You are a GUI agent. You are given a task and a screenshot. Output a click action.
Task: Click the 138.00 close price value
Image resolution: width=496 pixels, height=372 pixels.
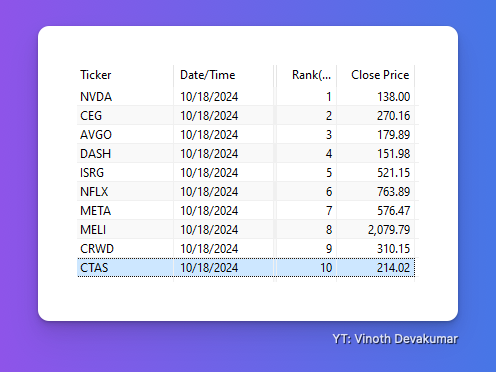(x=393, y=97)
